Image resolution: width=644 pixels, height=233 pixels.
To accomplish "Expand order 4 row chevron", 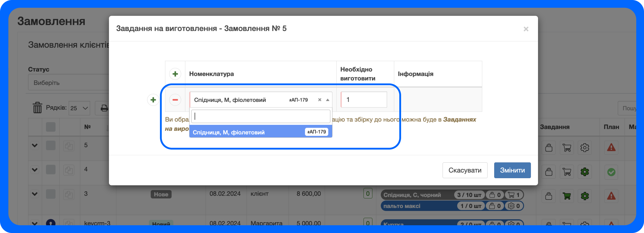I will [x=35, y=170].
